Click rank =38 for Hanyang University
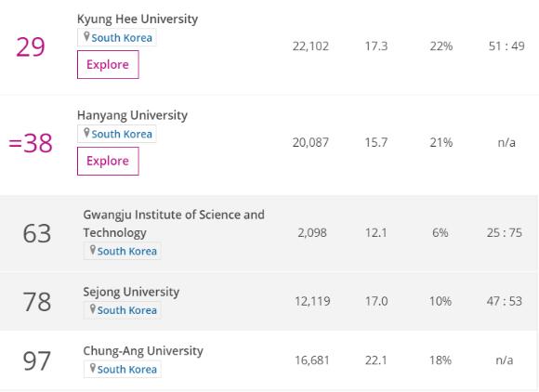Screen dimensions: 539x392 pos(31,143)
